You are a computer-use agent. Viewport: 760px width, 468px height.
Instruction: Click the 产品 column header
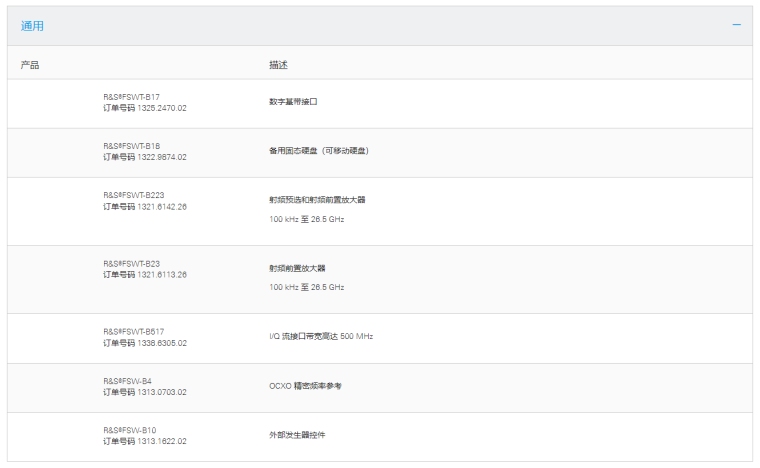30,65
